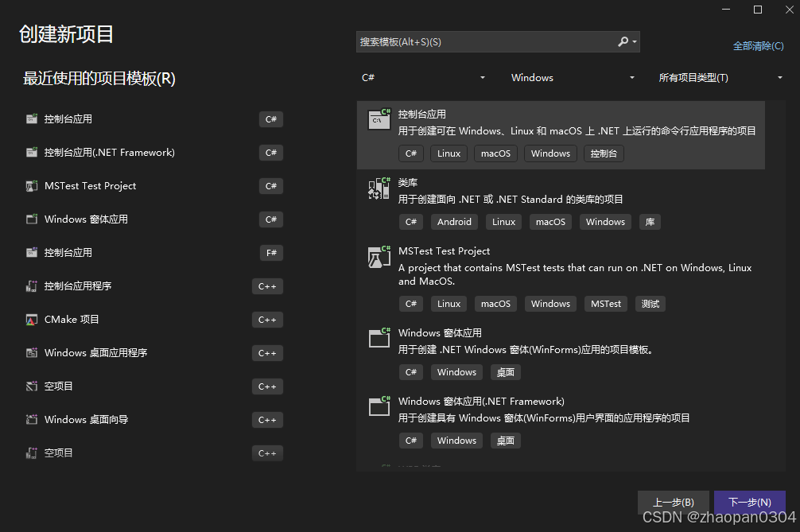The width and height of the screenshot is (800, 532).
Task: Click the 类库 template icon in results list
Action: pyautogui.click(x=379, y=188)
